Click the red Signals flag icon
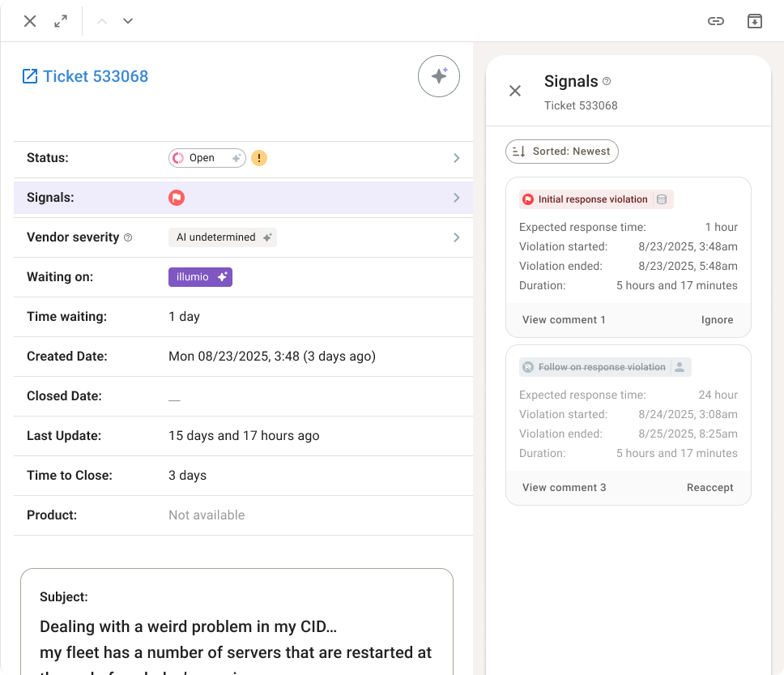 click(x=176, y=198)
